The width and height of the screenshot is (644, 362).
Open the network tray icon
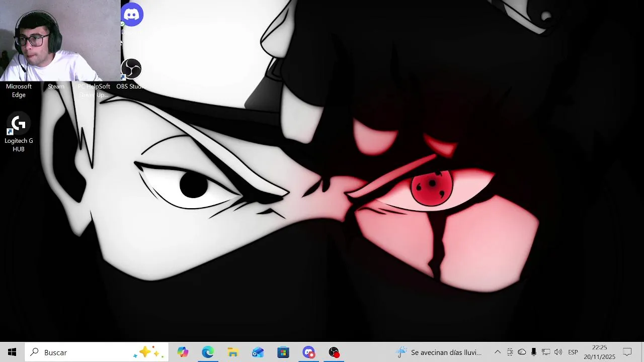click(x=546, y=352)
